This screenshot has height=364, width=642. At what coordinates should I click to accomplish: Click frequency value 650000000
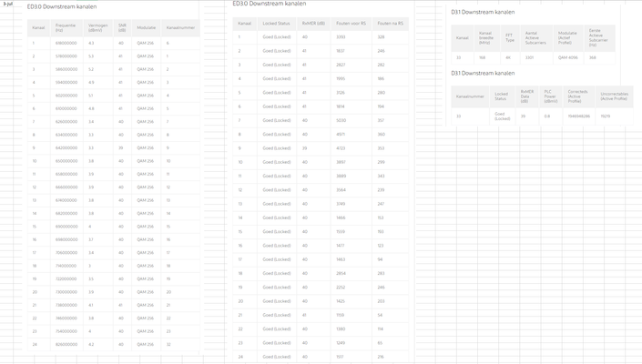(x=66, y=161)
